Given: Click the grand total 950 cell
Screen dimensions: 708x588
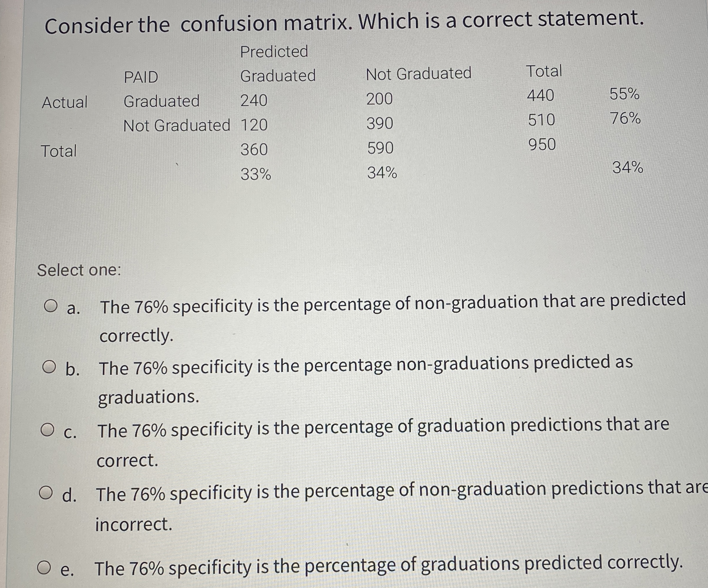Looking at the screenshot, I should (x=542, y=145).
